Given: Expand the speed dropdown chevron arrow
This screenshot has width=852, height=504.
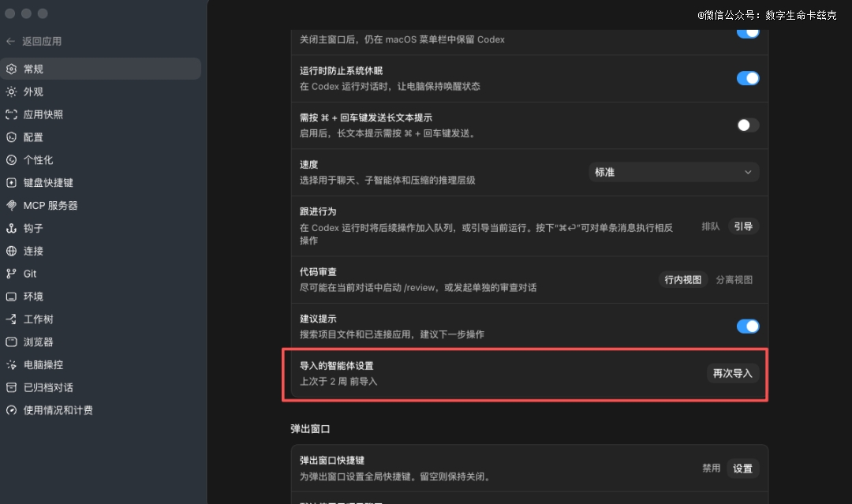Looking at the screenshot, I should [x=748, y=172].
